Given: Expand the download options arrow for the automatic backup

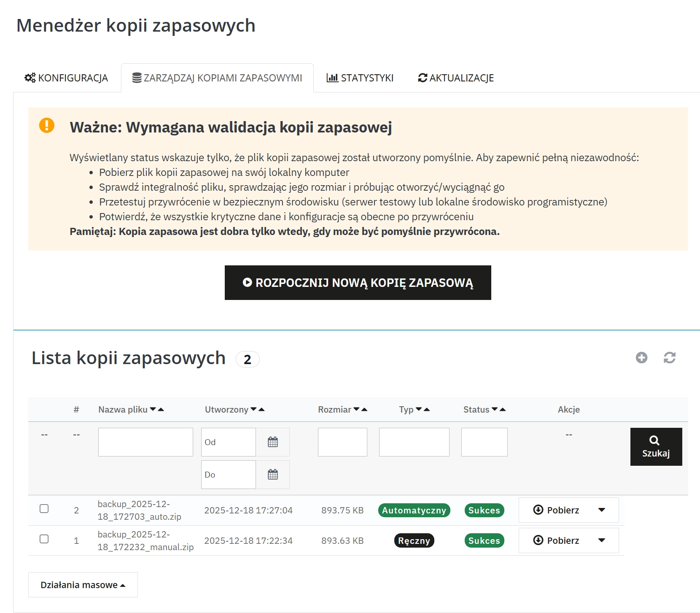Looking at the screenshot, I should 602,510.
